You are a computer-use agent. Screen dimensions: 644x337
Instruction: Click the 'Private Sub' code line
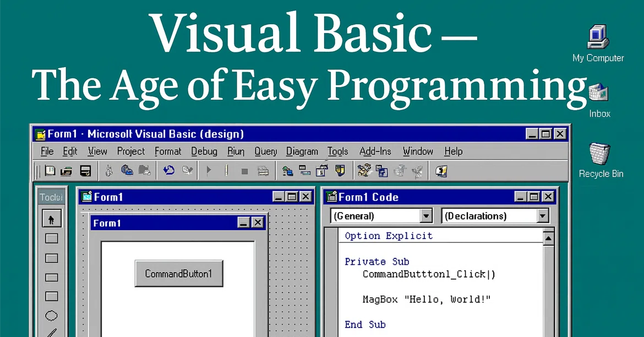click(376, 262)
